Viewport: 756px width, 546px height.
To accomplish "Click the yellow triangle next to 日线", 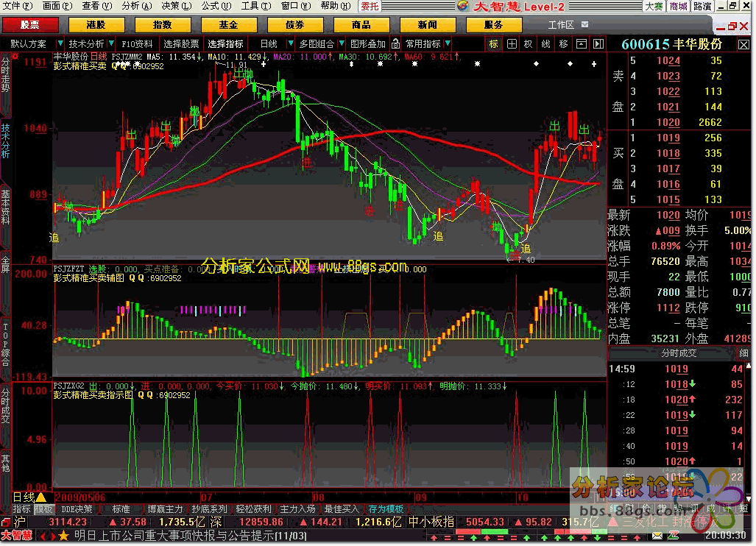I will pyautogui.click(x=41, y=497).
